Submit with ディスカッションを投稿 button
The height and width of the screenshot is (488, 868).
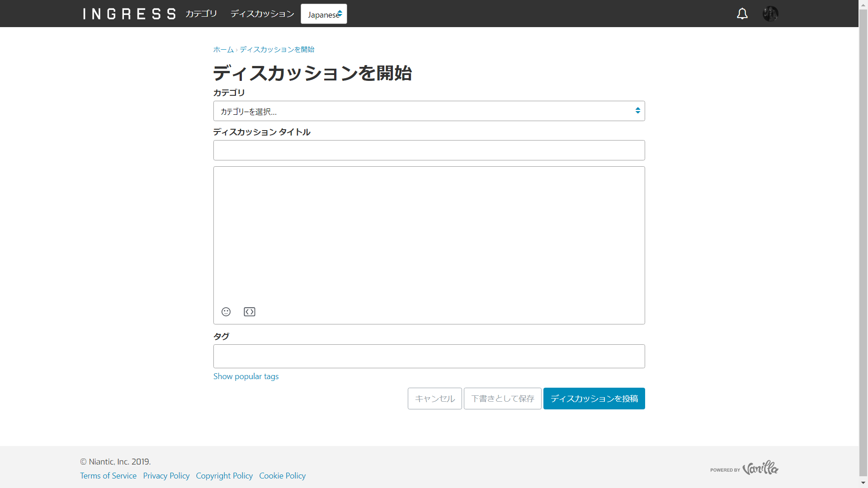point(594,399)
